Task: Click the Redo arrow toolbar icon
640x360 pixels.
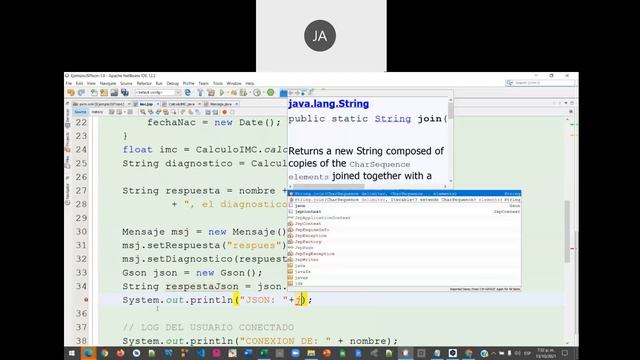Action: tap(82, 93)
